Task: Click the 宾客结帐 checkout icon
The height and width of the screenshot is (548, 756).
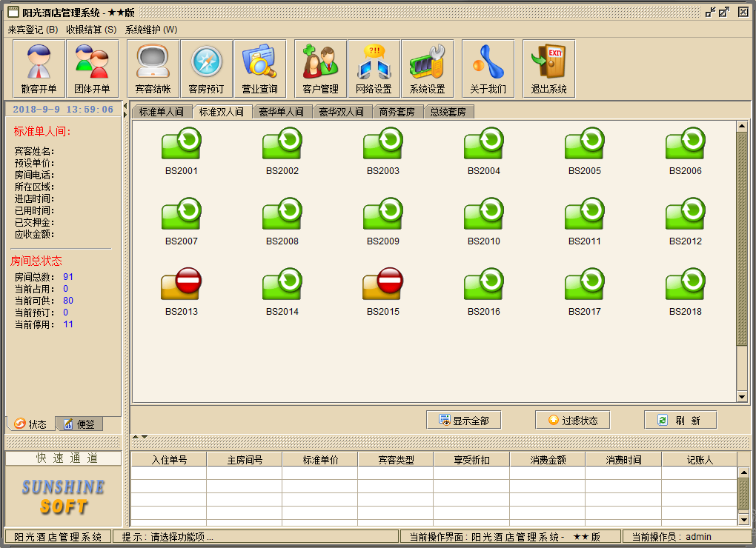Action: (153, 69)
